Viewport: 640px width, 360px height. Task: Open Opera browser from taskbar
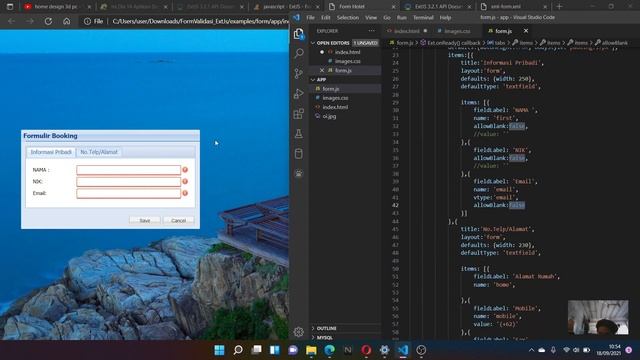[x=366, y=350]
